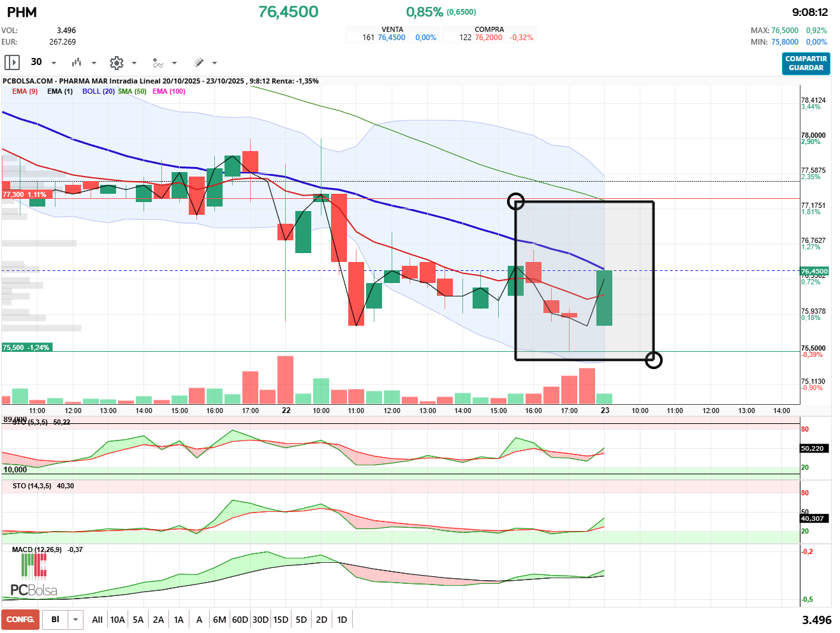The width and height of the screenshot is (840, 633).
Task: Toggle the SMA (50) indicator label
Action: pos(132,91)
